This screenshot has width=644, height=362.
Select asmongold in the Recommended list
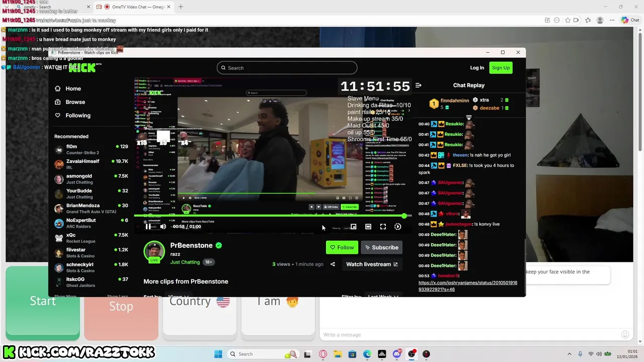(x=92, y=179)
